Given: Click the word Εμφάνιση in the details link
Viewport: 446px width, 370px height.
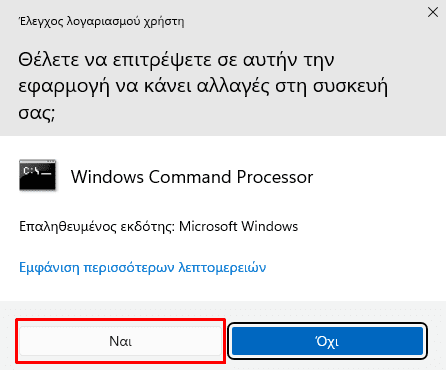Looking at the screenshot, I should (49, 267).
